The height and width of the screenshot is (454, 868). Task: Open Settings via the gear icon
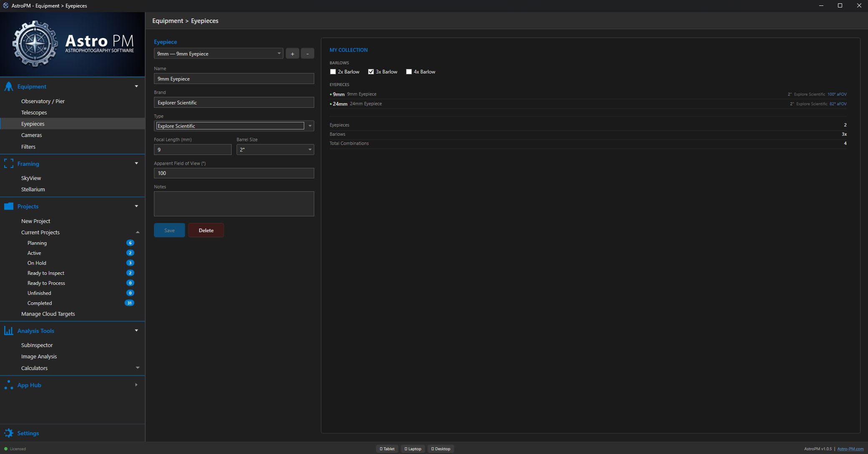(x=8, y=433)
